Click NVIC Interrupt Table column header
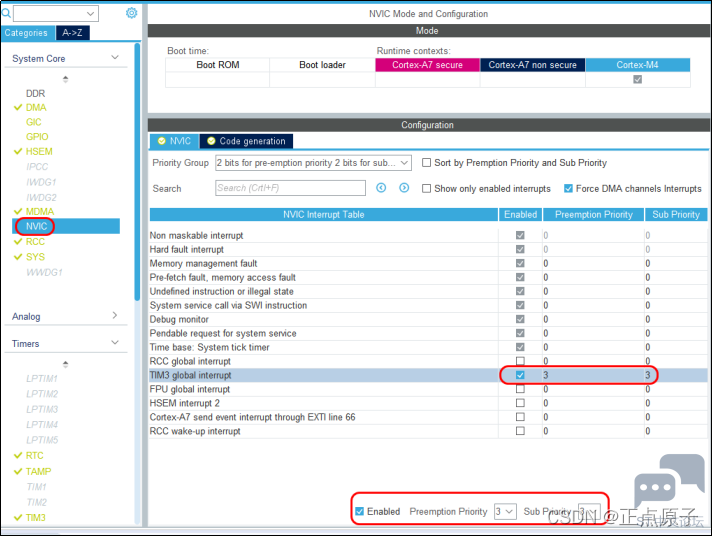 coord(323,215)
